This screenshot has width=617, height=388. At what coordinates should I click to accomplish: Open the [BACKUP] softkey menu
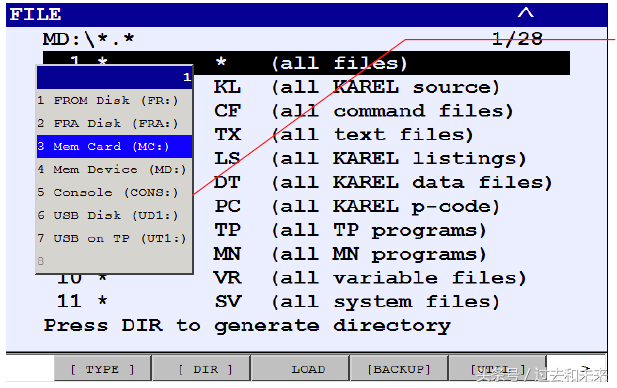point(399,369)
